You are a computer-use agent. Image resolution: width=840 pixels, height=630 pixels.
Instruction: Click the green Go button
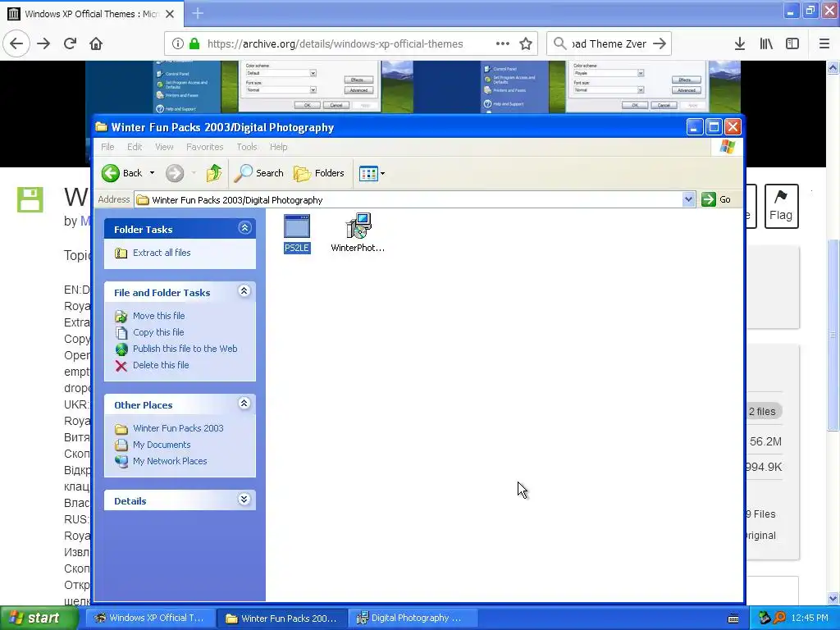pos(716,199)
